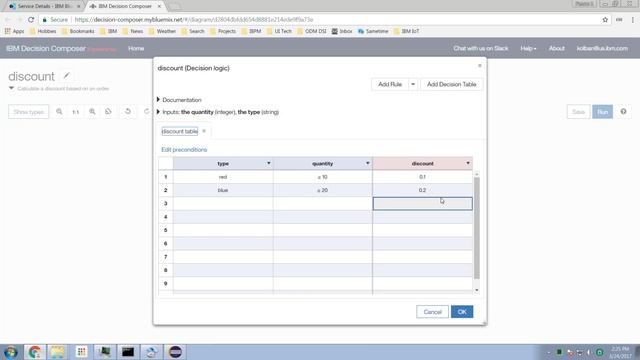Open the Help menu in header
640x360 pixels.
coord(528,48)
